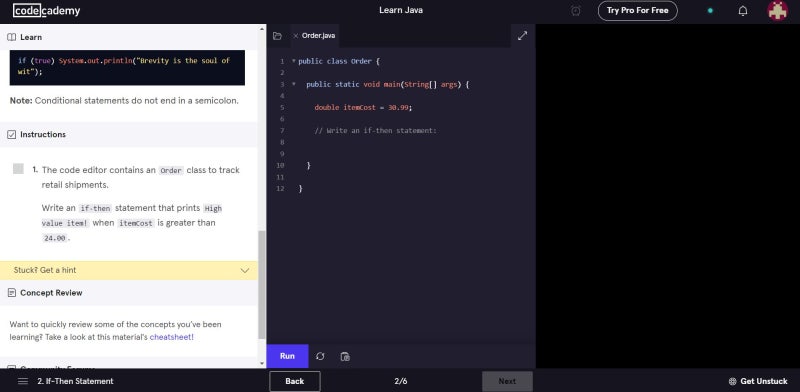Click the '2. If-Then Statement' lesson title
Screen dimensions: 800x392
pyautogui.click(x=76, y=381)
